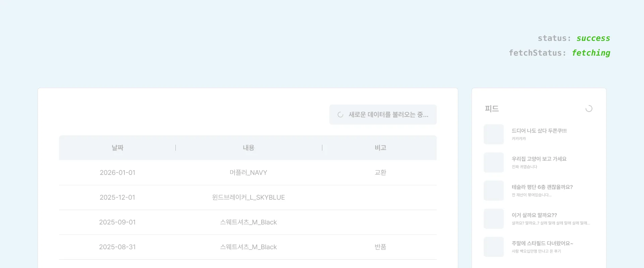Open the '테슬라 평단 6층 괜찮을까요?' post title
Image resolution: width=644 pixels, height=268 pixels.
pos(542,187)
